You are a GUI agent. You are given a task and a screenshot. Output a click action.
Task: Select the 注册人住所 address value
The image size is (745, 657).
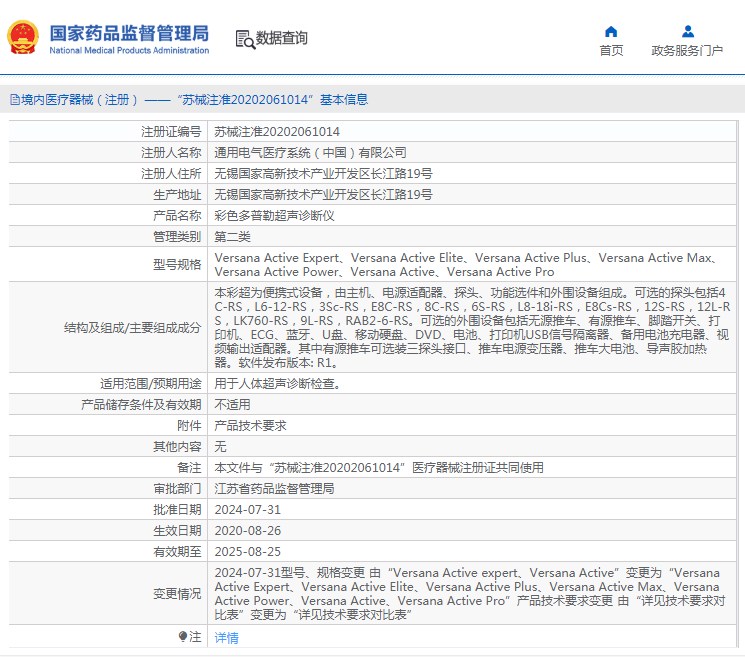click(323, 173)
